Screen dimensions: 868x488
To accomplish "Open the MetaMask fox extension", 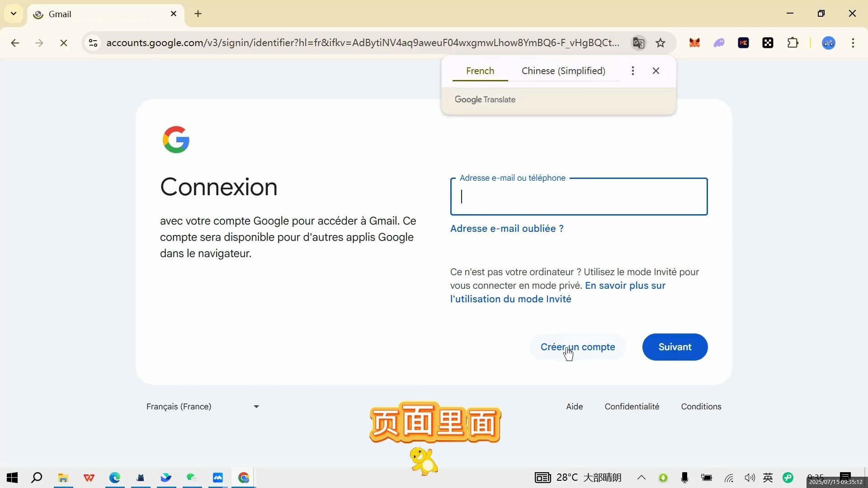I will (x=694, y=43).
